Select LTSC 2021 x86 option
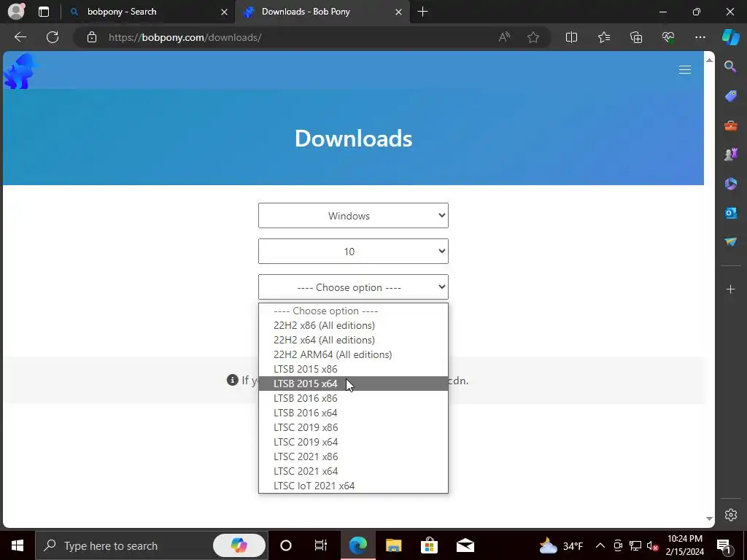Viewport: 747px width, 560px height. pyautogui.click(x=353, y=456)
